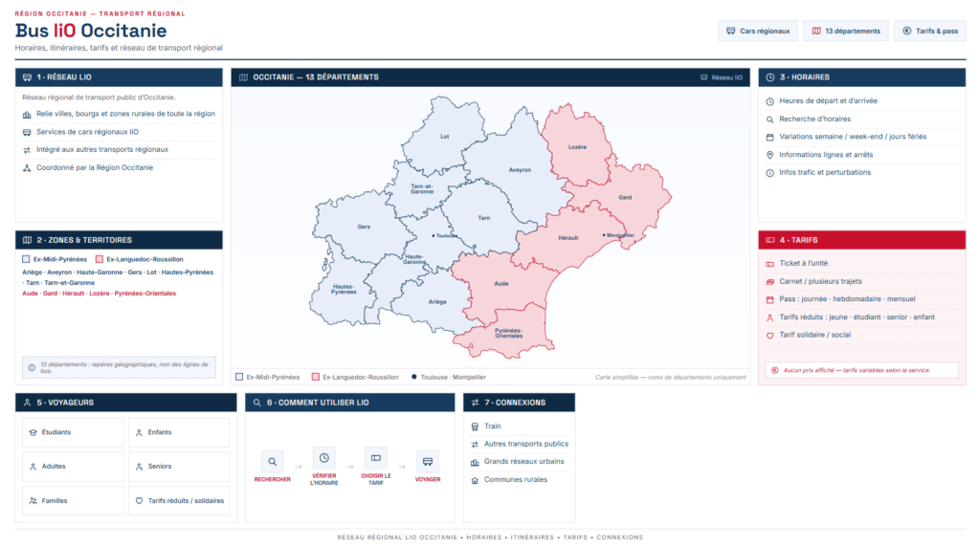Click the 'Bus liO Occitanie' title
Viewport: 980px width, 547px height.
pyautogui.click(x=91, y=31)
